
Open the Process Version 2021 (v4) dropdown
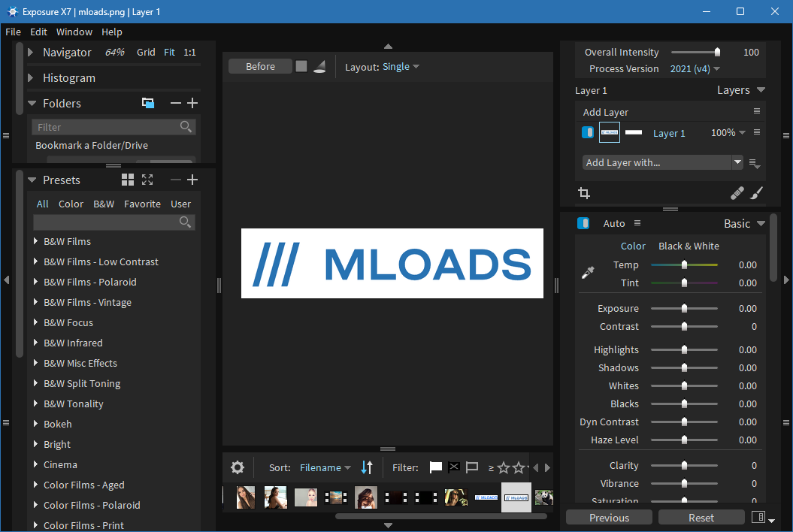(x=695, y=69)
